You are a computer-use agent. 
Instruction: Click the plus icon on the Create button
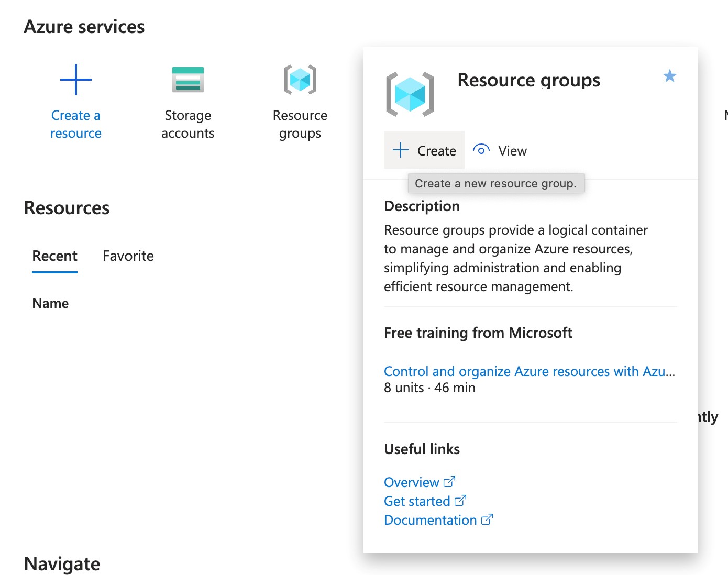click(x=401, y=150)
